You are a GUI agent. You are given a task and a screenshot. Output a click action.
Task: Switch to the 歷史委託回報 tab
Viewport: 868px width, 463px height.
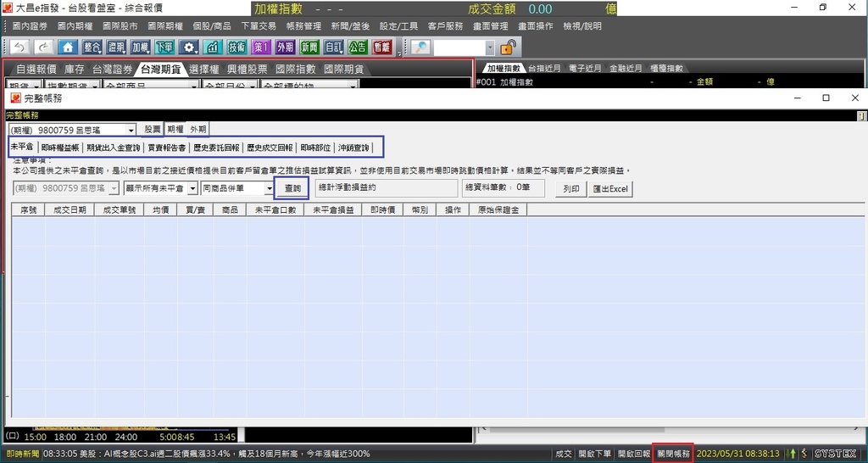point(216,148)
